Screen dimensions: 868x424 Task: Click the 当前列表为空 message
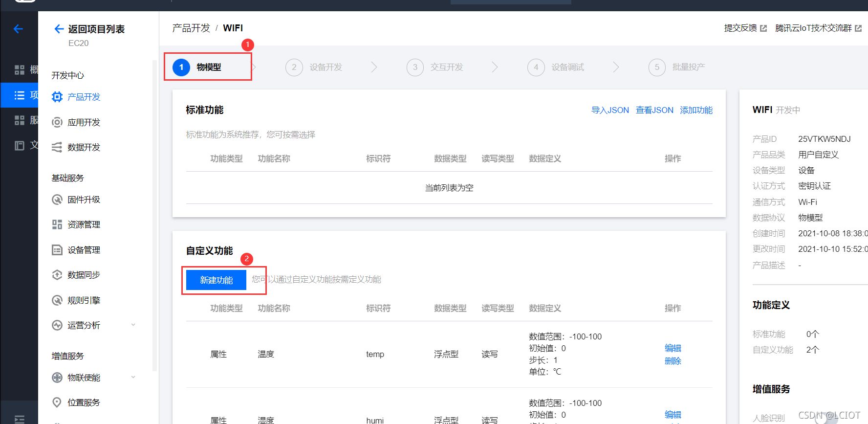click(449, 188)
